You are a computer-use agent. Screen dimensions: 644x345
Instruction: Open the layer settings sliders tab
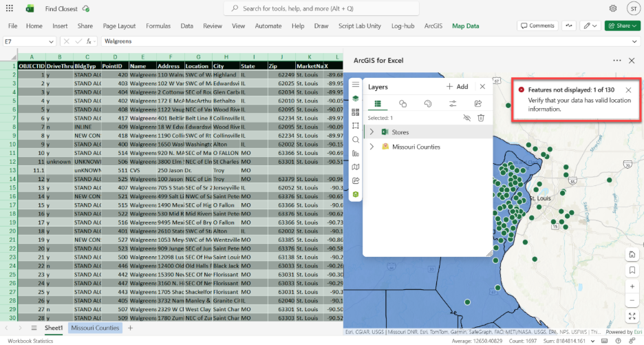(x=453, y=103)
